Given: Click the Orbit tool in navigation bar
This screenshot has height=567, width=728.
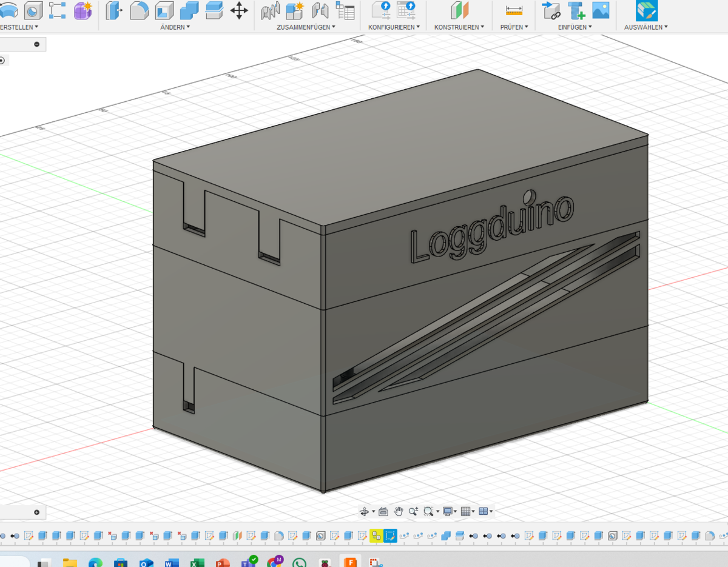Looking at the screenshot, I should tap(364, 511).
